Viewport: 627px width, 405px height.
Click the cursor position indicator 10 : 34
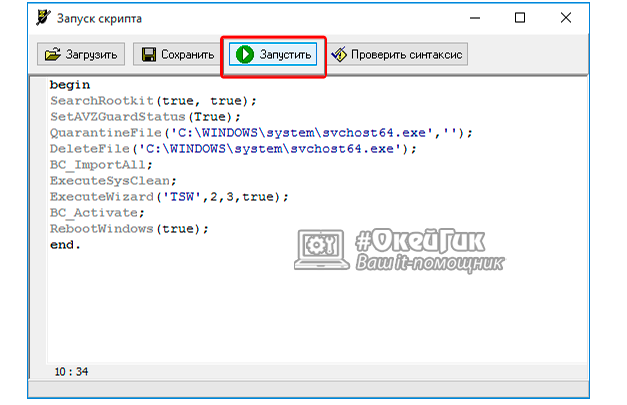tap(71, 372)
